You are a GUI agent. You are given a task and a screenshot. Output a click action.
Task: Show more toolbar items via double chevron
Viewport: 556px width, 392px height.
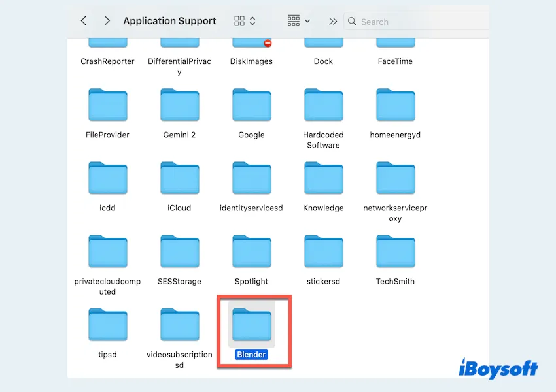pos(332,22)
